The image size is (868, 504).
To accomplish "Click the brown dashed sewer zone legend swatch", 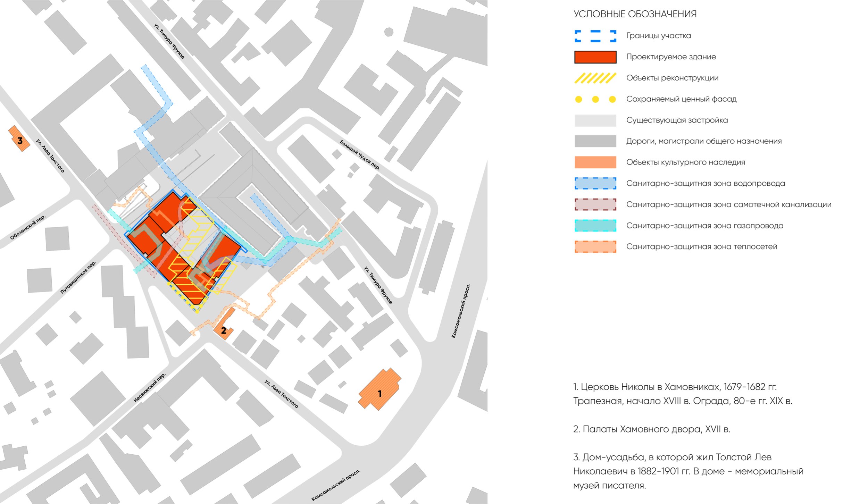I will tap(595, 204).
